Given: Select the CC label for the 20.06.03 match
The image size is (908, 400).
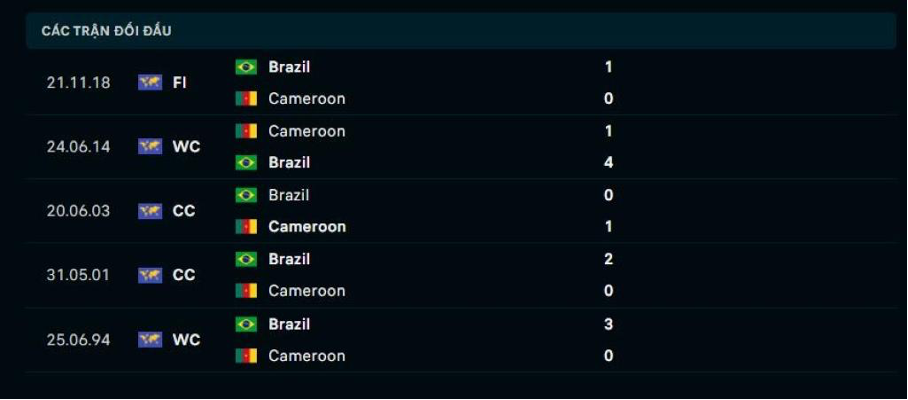Looking at the screenshot, I should click(184, 211).
